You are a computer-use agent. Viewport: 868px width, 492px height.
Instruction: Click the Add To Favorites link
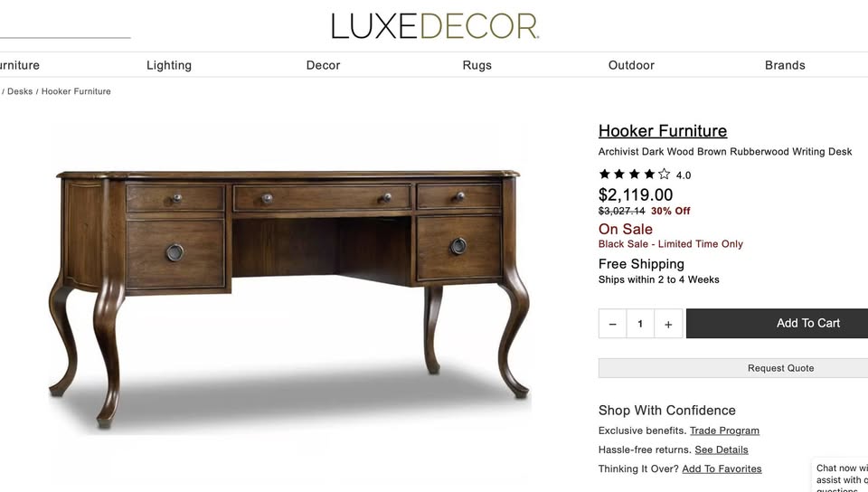[722, 468]
